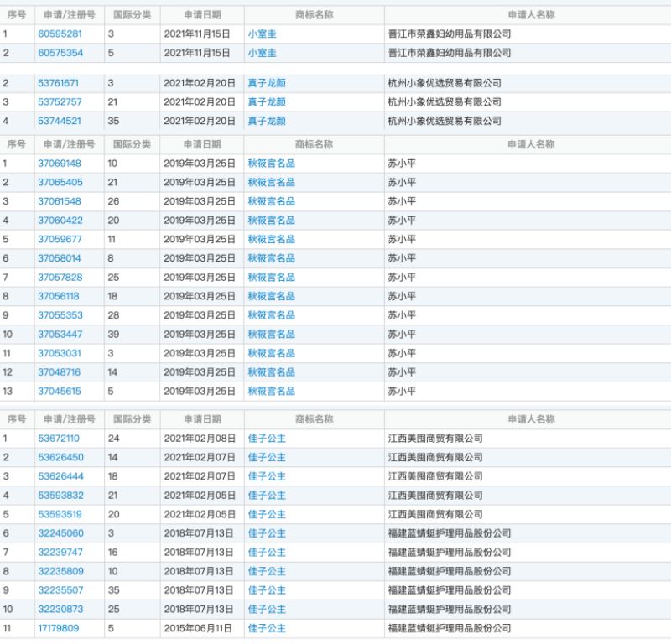Select applicant name in row 32245060
The width and height of the screenshot is (671, 644).
coord(450,533)
